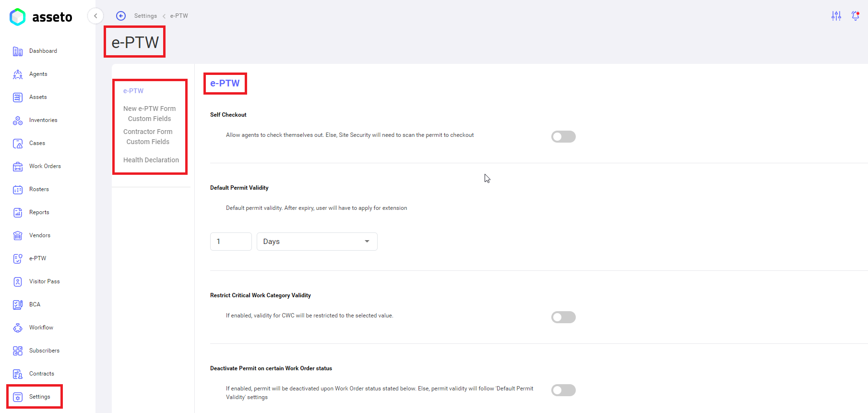Viewport: 868px width, 413px height.
Task: Click the Contracts sidebar icon
Action: tap(18, 374)
